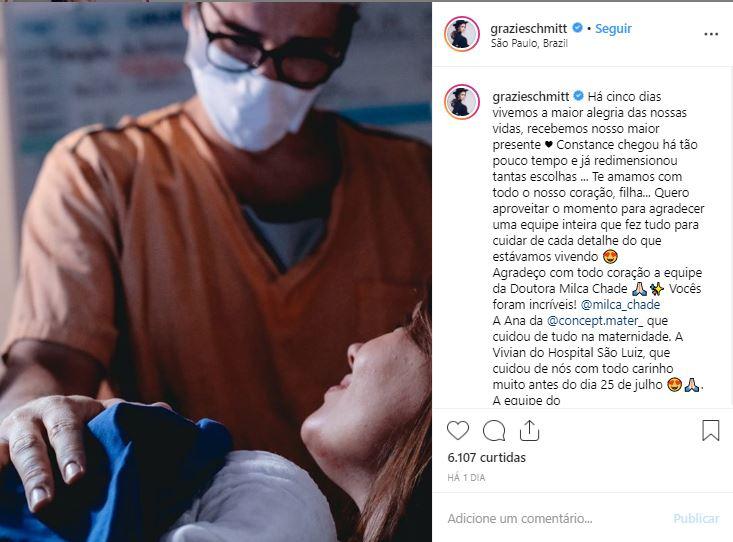
Task: Open the grazieschmitt username in the caption
Action: click(x=531, y=96)
